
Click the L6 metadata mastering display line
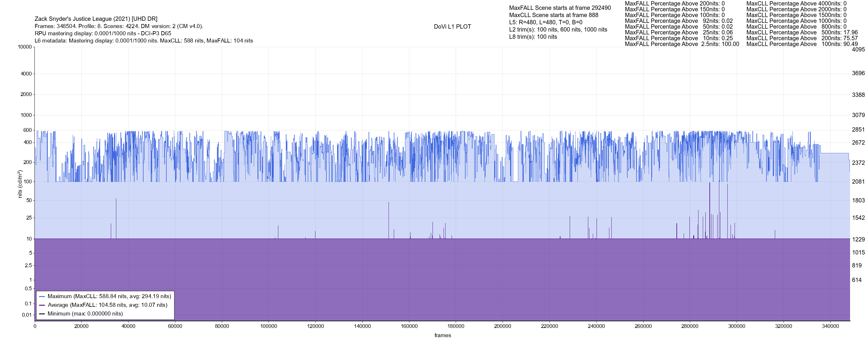[x=144, y=41]
